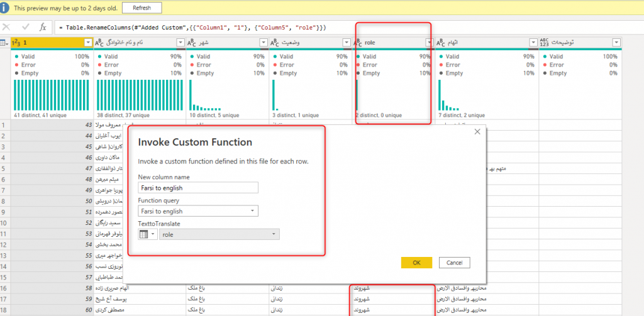Image resolution: width=644 pixels, height=316 pixels.
Task: Click the Cancel button in the dialog
Action: point(454,263)
